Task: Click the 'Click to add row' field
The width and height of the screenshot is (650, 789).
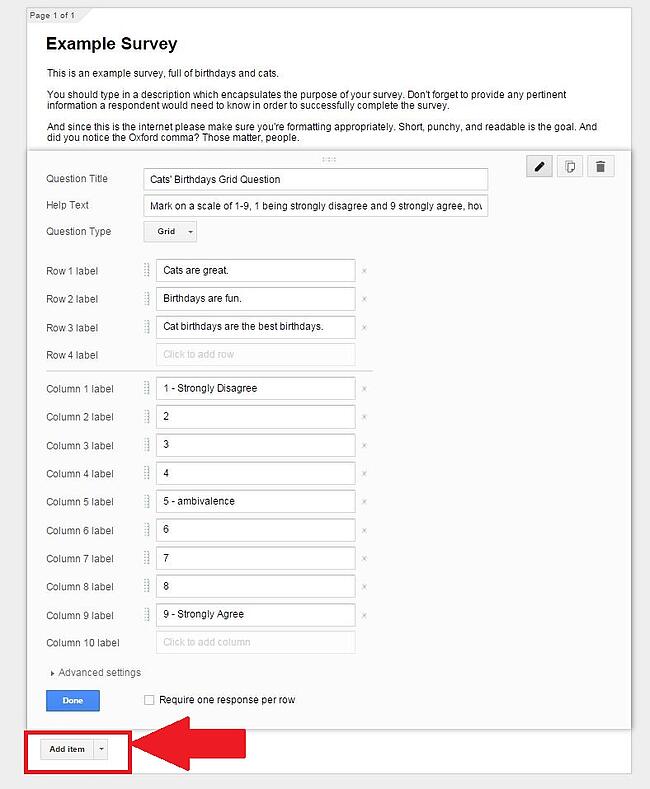Action: 255,355
